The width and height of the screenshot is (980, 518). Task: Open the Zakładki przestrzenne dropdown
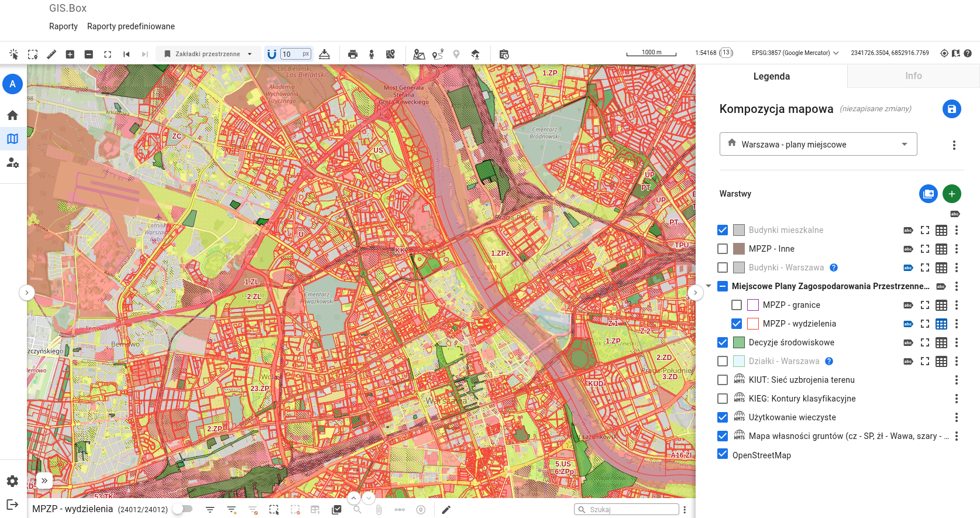pos(208,54)
